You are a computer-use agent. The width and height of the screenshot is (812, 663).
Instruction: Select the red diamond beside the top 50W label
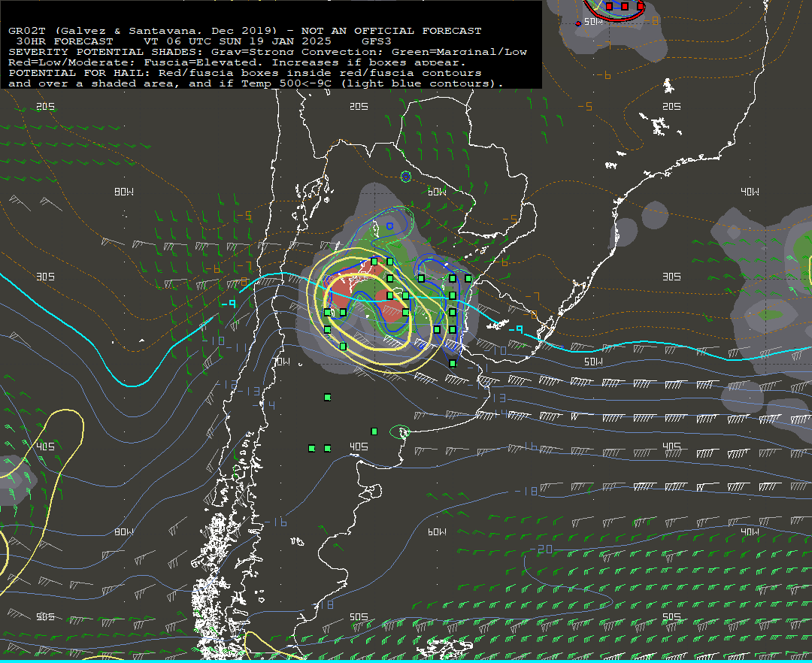pos(578,23)
